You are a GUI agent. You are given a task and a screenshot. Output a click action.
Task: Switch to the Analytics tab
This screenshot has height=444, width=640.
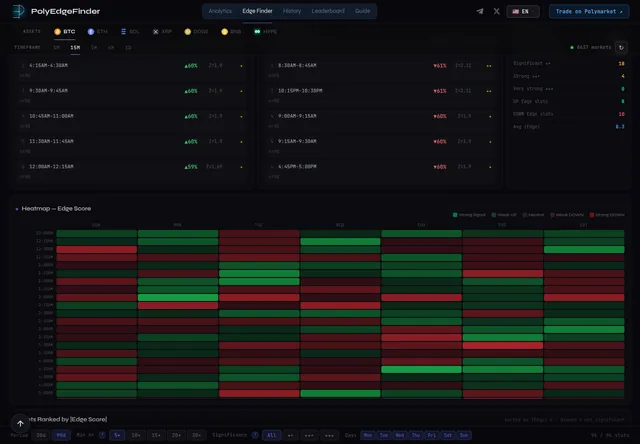pos(220,11)
